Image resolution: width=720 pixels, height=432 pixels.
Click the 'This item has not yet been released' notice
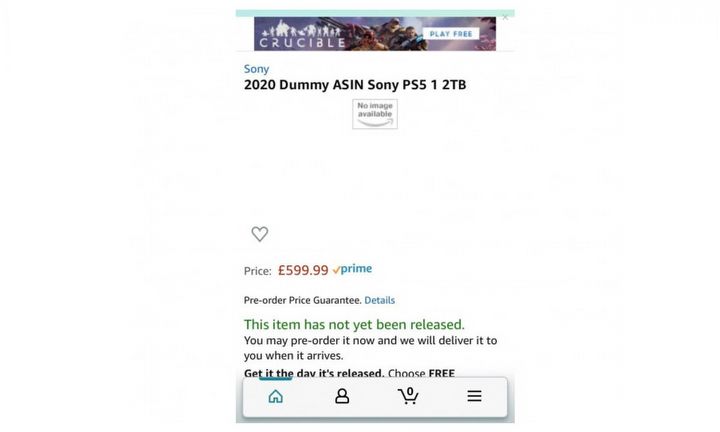click(354, 325)
